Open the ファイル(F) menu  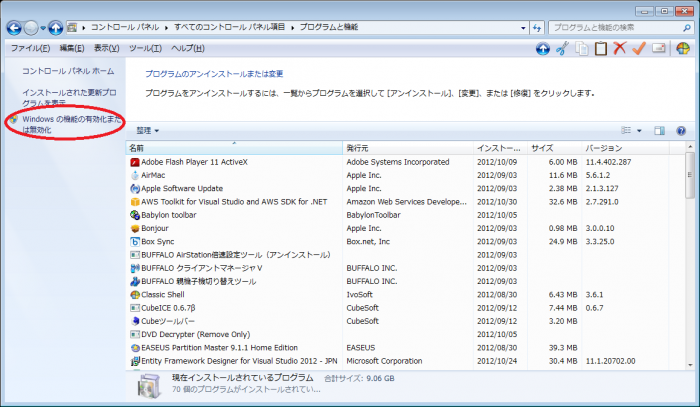30,48
